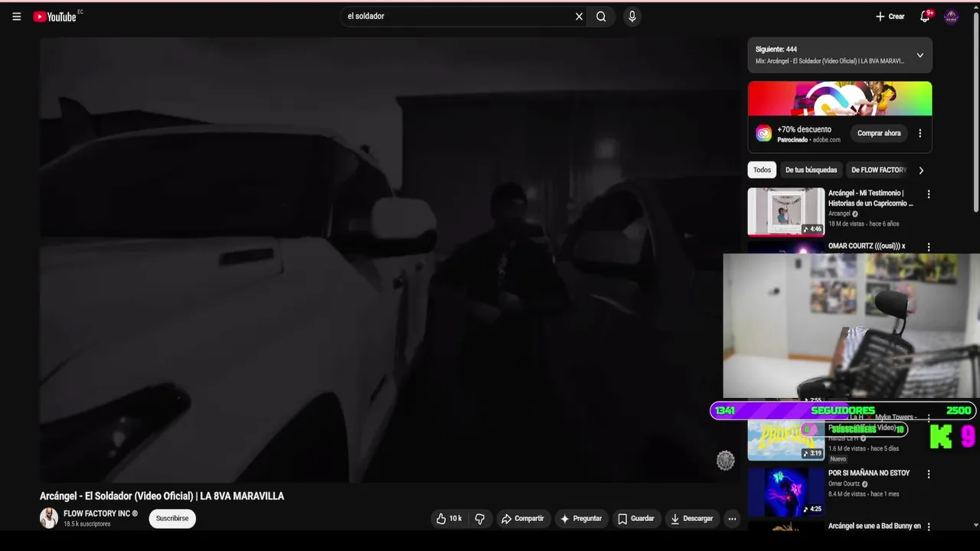Open the Arcángel - Mi Testimonio title link

point(871,198)
